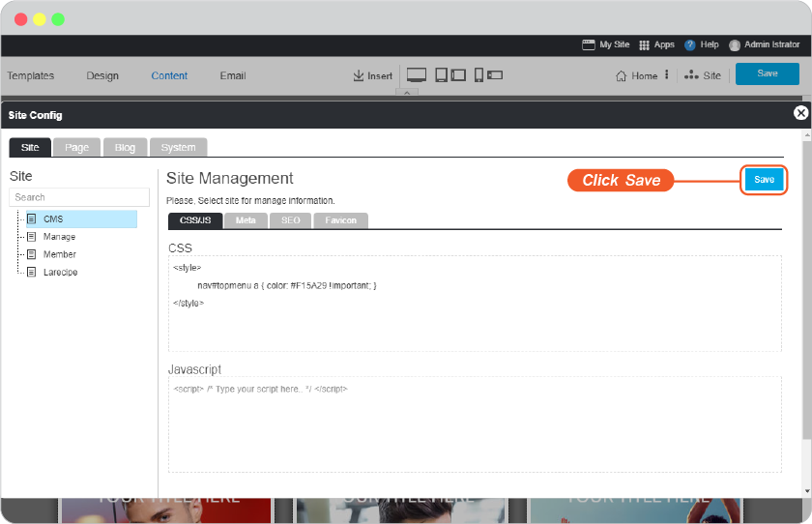
Task: Click the Help question mark icon
Action: point(689,45)
